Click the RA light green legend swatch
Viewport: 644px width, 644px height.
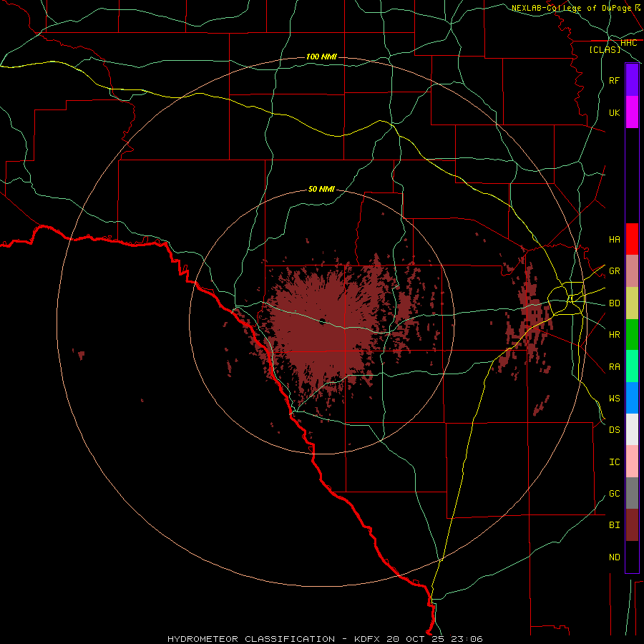tap(632, 366)
